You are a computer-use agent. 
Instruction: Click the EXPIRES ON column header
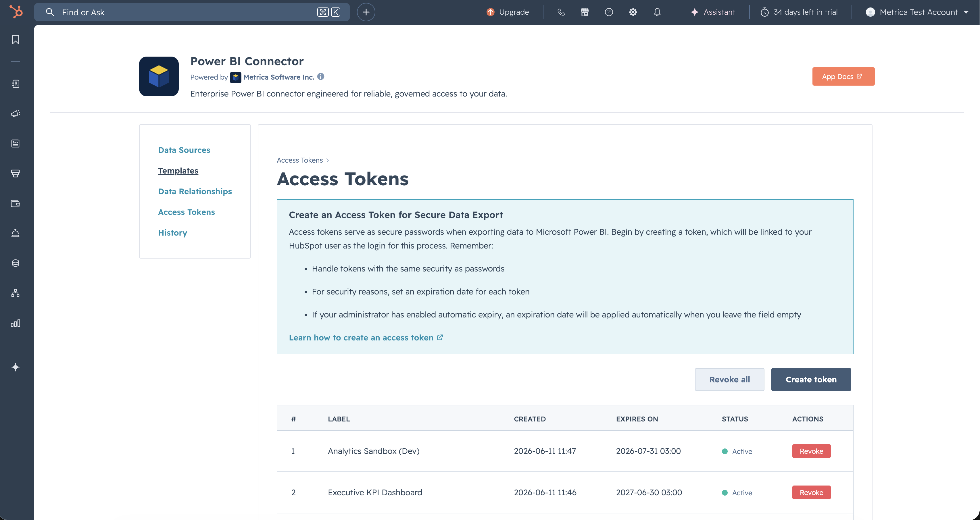(637, 419)
